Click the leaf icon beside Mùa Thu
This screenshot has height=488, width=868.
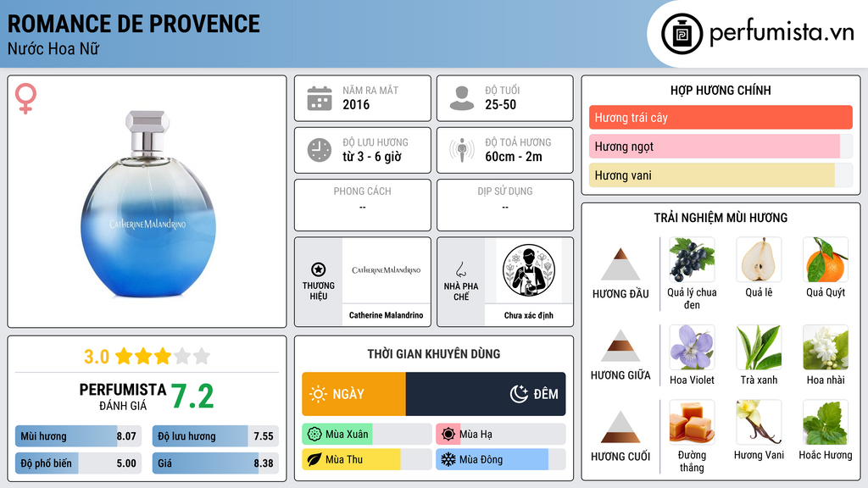314,460
